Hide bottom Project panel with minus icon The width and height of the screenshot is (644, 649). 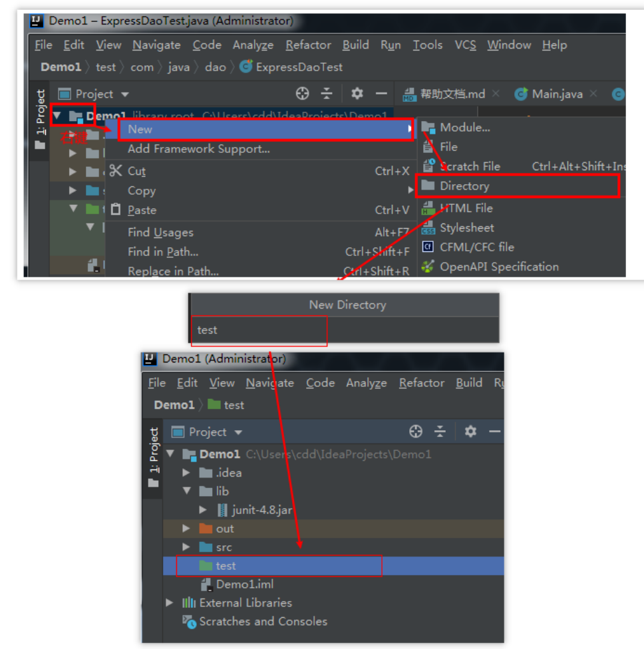click(x=494, y=432)
